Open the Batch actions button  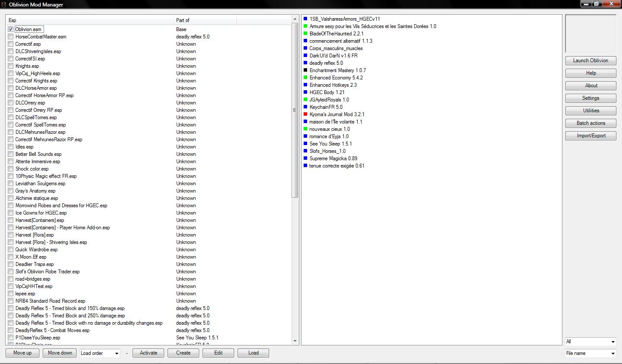[x=590, y=123]
